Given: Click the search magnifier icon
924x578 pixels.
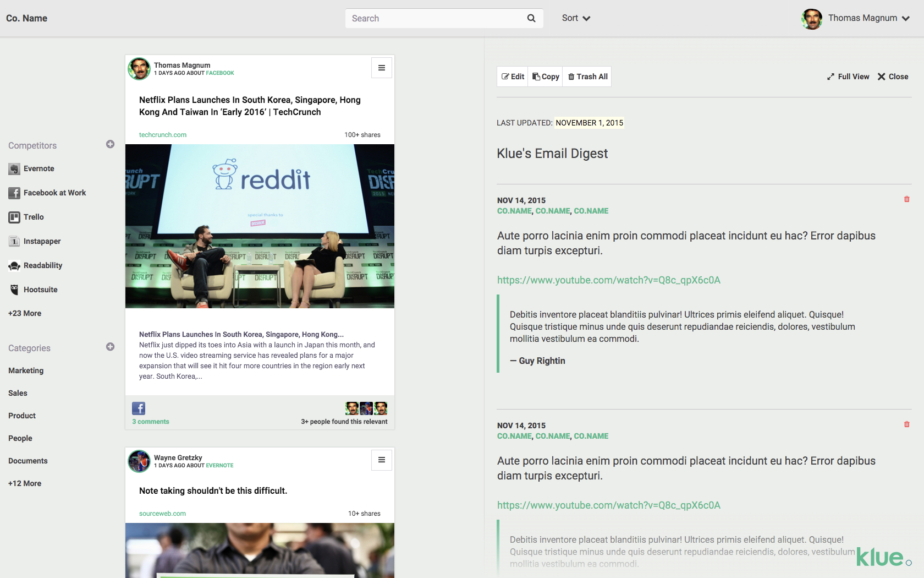Looking at the screenshot, I should click(531, 18).
